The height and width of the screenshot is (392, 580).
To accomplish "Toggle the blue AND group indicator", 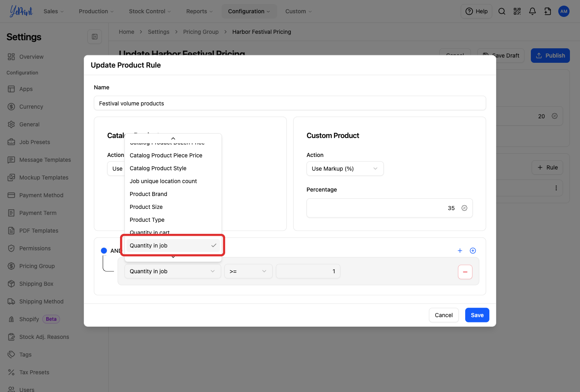I will [104, 251].
